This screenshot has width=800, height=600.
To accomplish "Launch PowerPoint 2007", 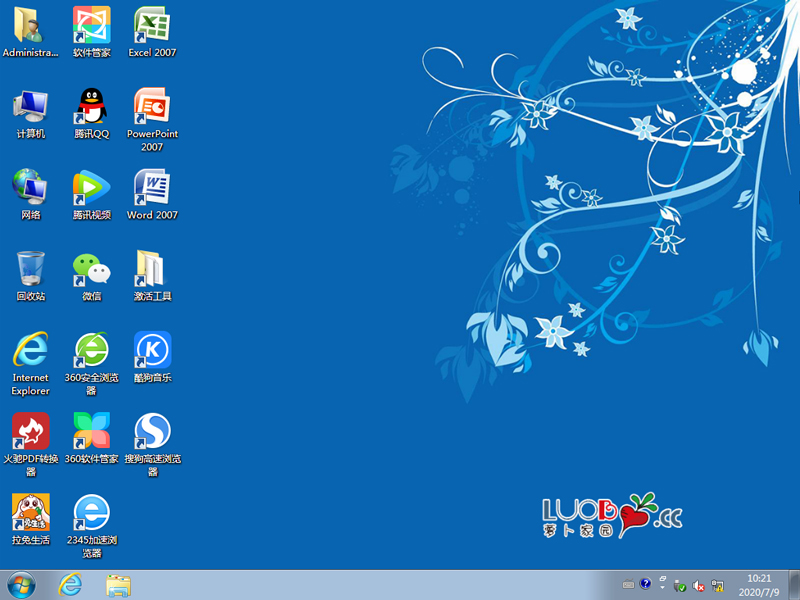I will tap(152, 105).
